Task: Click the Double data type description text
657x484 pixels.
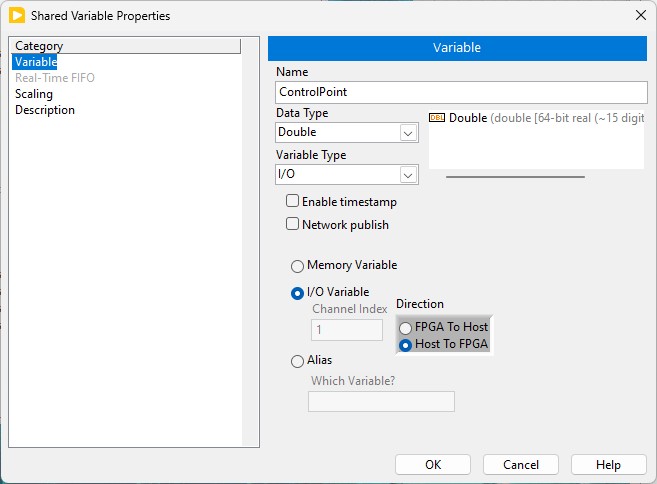Action: coord(546,118)
